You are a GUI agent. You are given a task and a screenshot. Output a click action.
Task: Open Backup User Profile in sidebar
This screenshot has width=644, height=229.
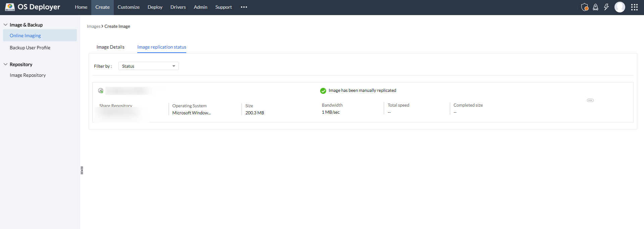[30, 48]
